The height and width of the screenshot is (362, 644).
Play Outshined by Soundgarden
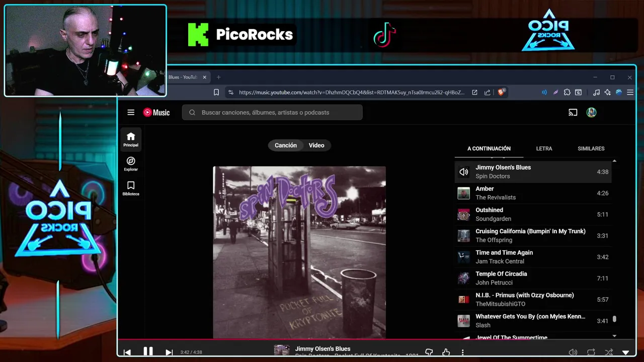533,214
